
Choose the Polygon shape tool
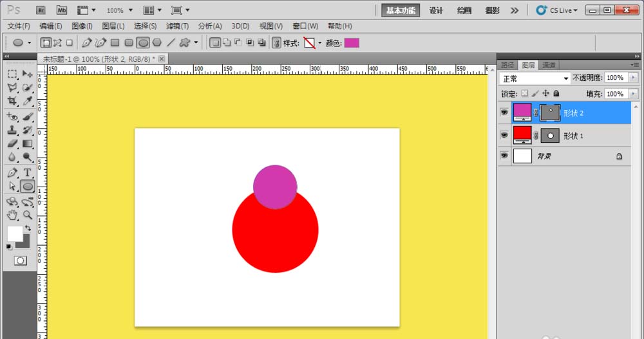coord(157,43)
